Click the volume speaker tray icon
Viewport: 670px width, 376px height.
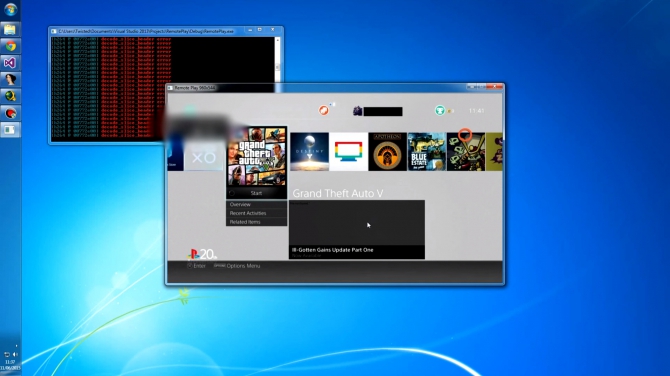[15, 354]
